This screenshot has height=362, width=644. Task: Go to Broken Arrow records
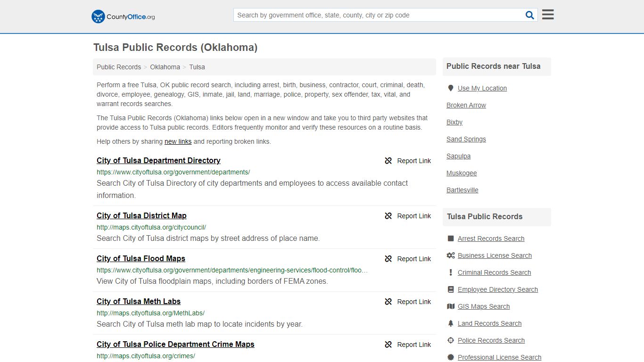coord(466,105)
